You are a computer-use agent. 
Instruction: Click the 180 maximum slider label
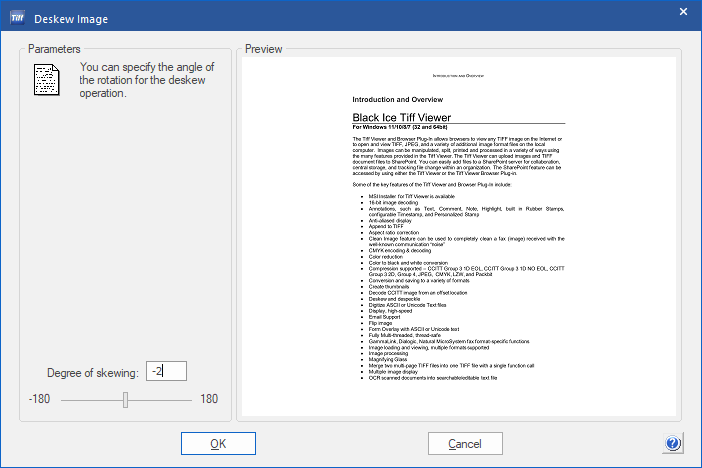(x=209, y=399)
